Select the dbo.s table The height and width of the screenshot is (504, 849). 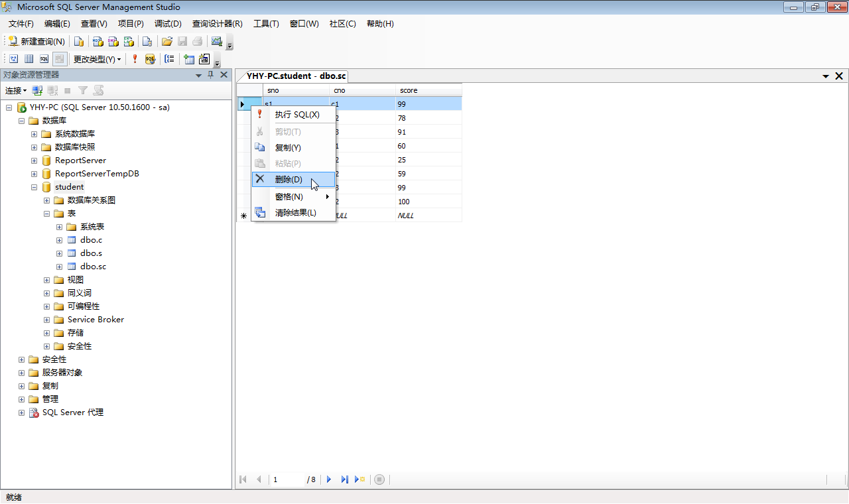coord(91,253)
